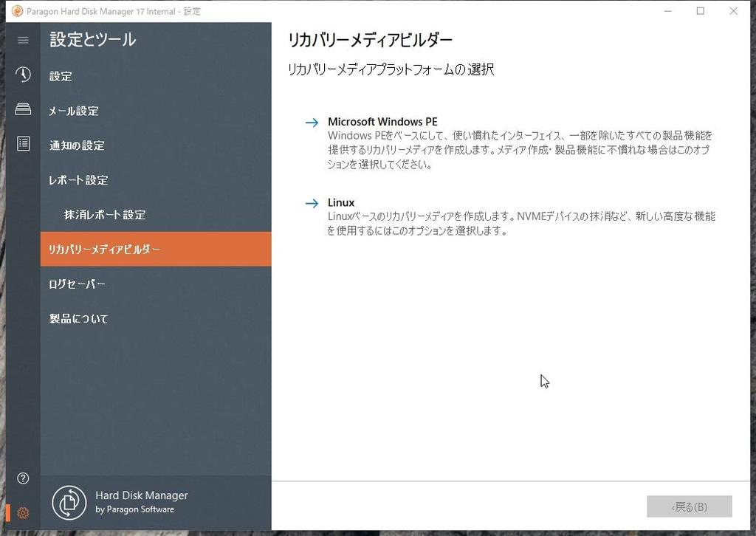756x536 pixels.
Task: Close the Paragon Hard Disk Manager window
Action: [x=733, y=11]
